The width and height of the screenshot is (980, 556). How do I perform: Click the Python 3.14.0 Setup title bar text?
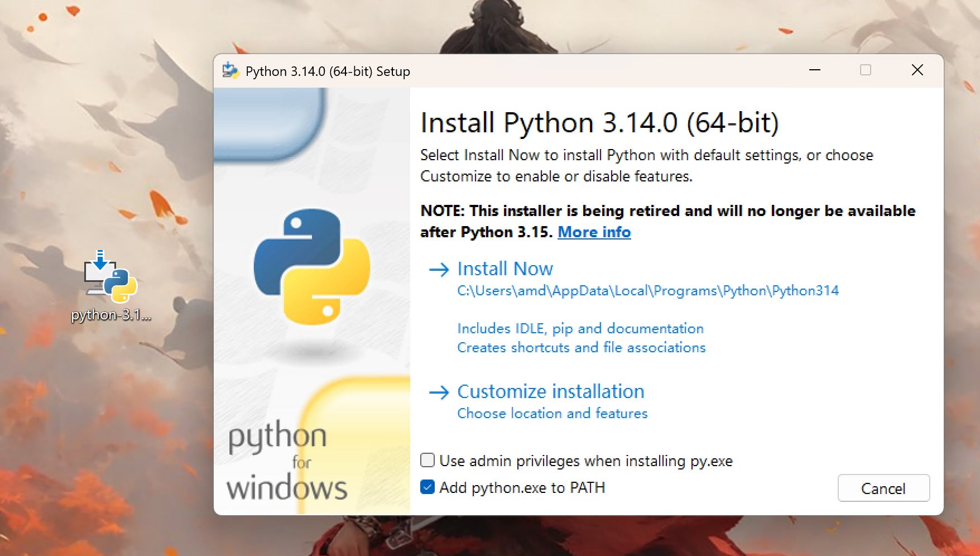[x=328, y=71]
